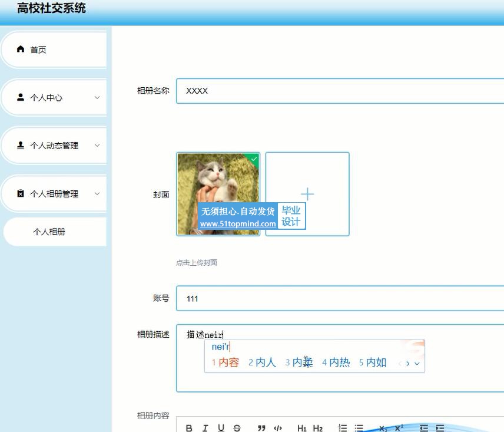
Task: Click the 相册名称 label
Action: 153,91
